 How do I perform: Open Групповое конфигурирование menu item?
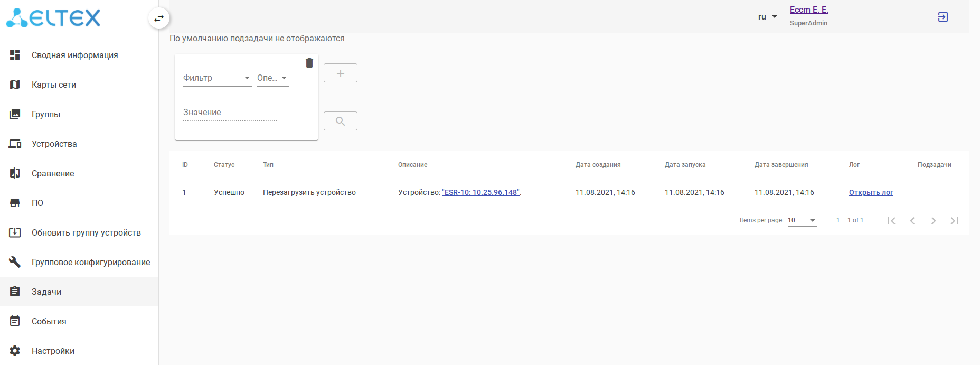90,262
